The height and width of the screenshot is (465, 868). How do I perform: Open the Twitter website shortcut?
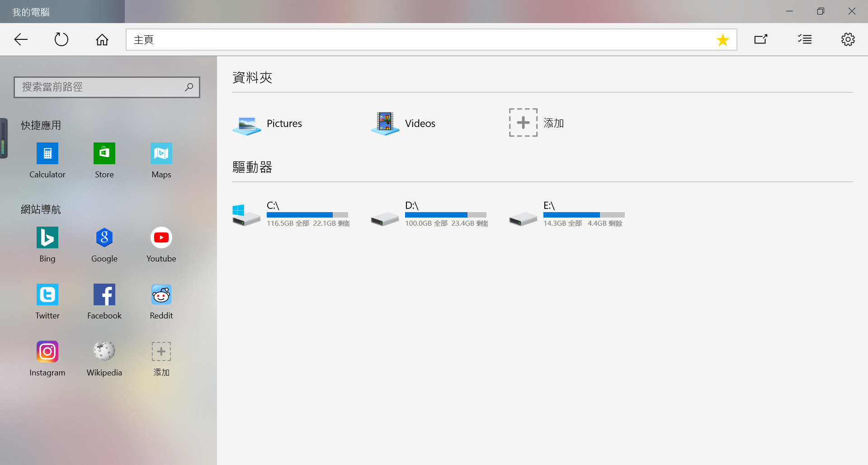[x=47, y=302]
